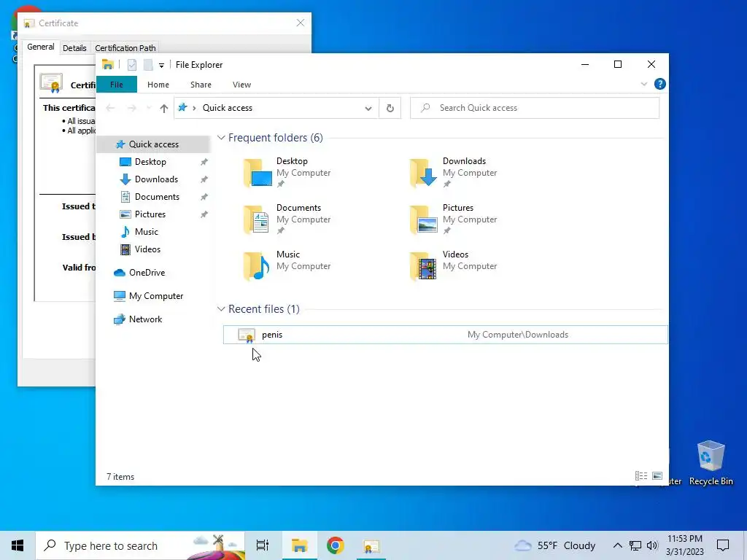Open the 55°F Cloudy weather widget
This screenshot has height=560, width=747.
pos(555,545)
